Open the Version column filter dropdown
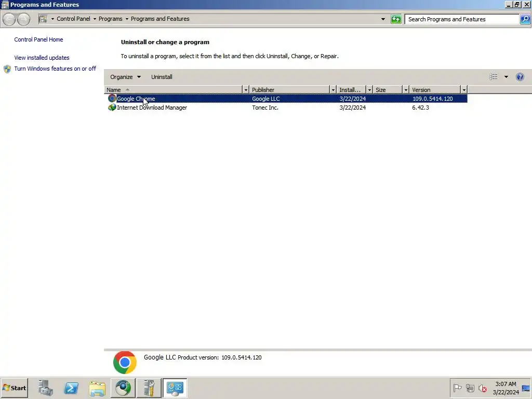Screen dimensions: 532x399 [x=464, y=90]
